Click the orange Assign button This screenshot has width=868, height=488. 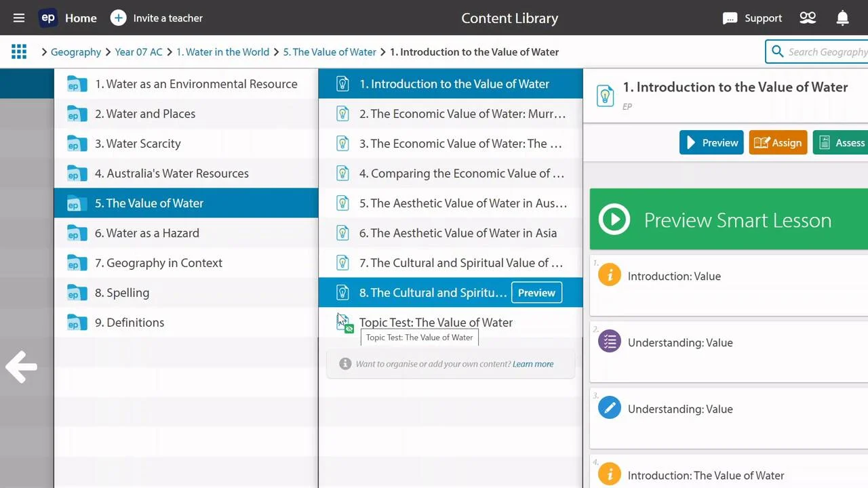[778, 142]
